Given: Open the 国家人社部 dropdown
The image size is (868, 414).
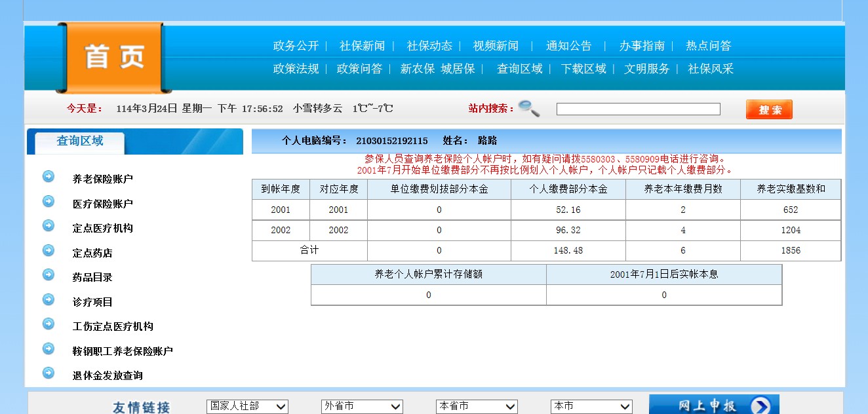Looking at the screenshot, I should pos(247,407).
